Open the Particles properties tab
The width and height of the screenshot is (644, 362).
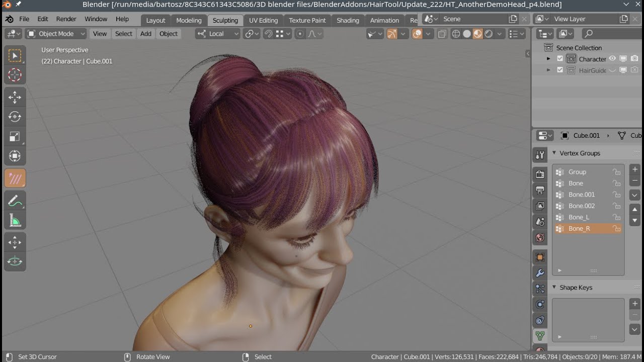(540, 289)
